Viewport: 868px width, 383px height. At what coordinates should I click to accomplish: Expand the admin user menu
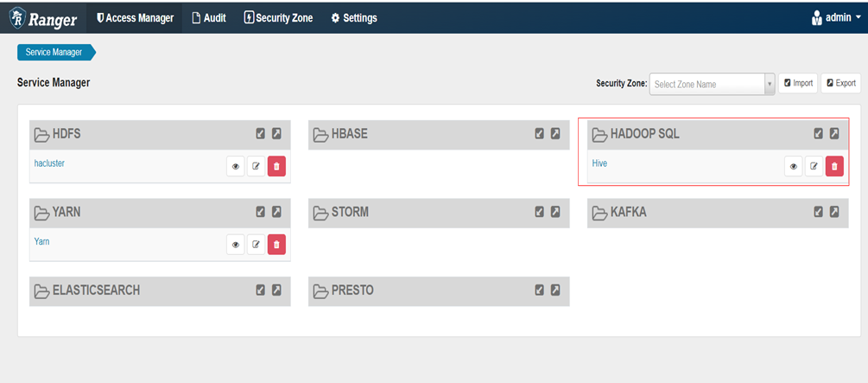(836, 17)
